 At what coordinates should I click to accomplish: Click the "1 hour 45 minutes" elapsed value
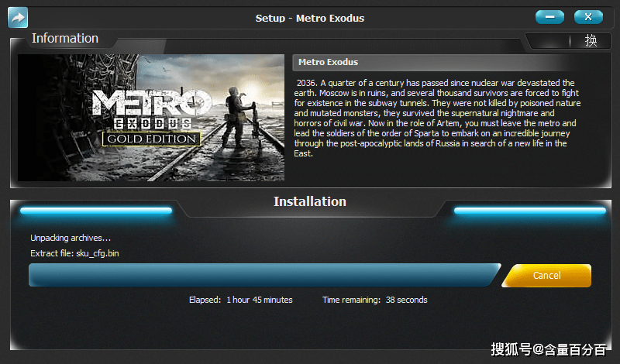coord(260,300)
